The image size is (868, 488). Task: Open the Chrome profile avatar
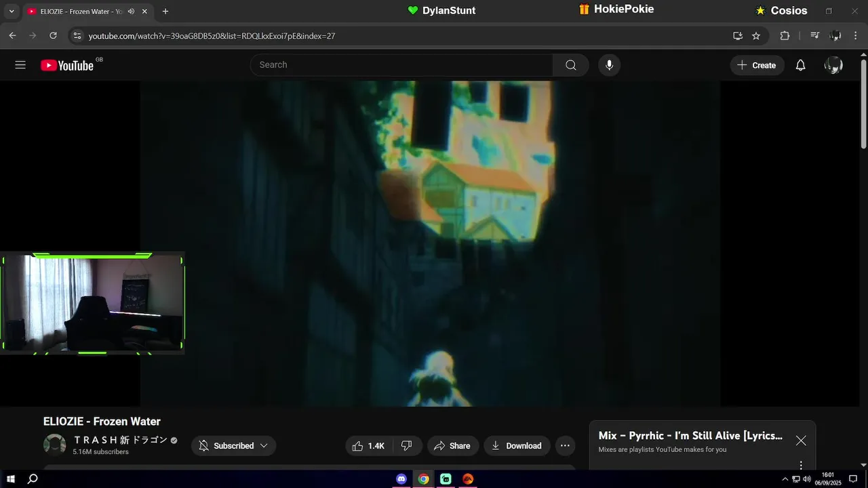pos(835,36)
